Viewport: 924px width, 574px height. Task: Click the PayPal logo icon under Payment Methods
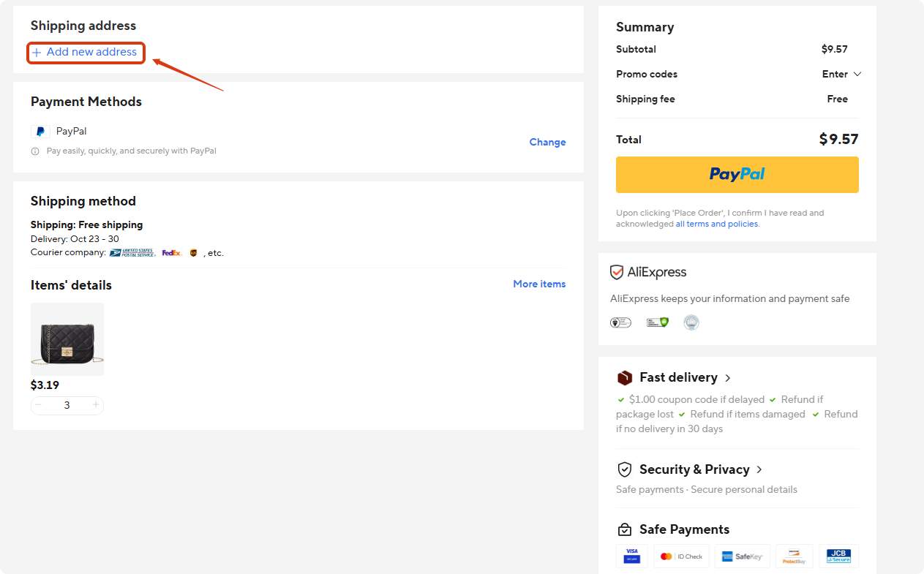40,132
